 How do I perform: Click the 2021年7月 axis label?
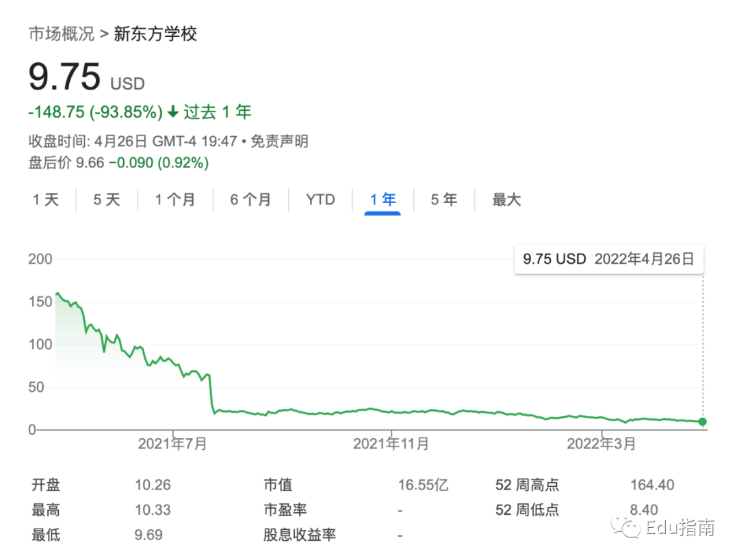tap(172, 444)
